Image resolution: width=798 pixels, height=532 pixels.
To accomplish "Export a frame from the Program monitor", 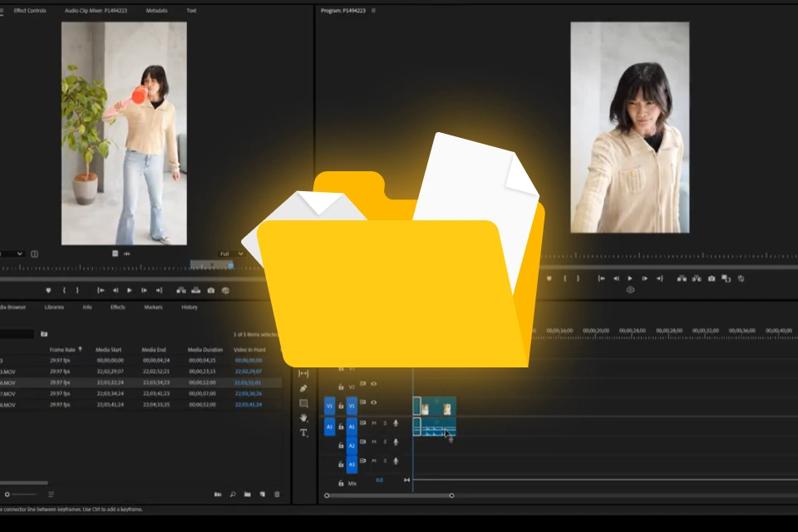I will click(712, 278).
